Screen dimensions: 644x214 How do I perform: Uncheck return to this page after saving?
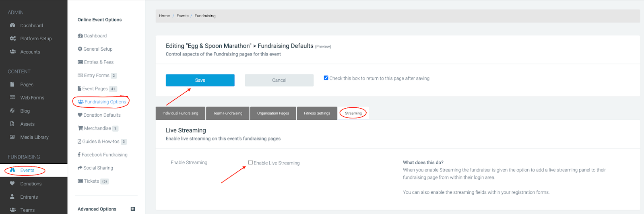(326, 78)
